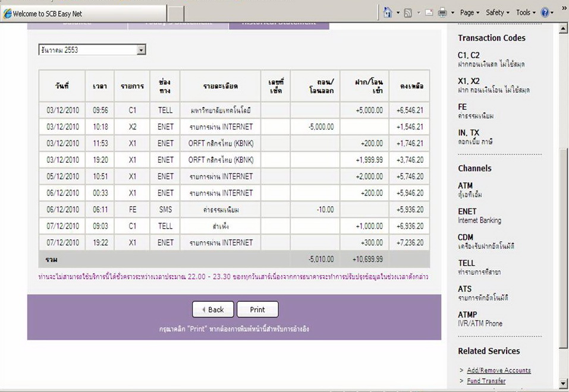The width and height of the screenshot is (569, 392).
Task: Click the Back button
Action: [213, 309]
